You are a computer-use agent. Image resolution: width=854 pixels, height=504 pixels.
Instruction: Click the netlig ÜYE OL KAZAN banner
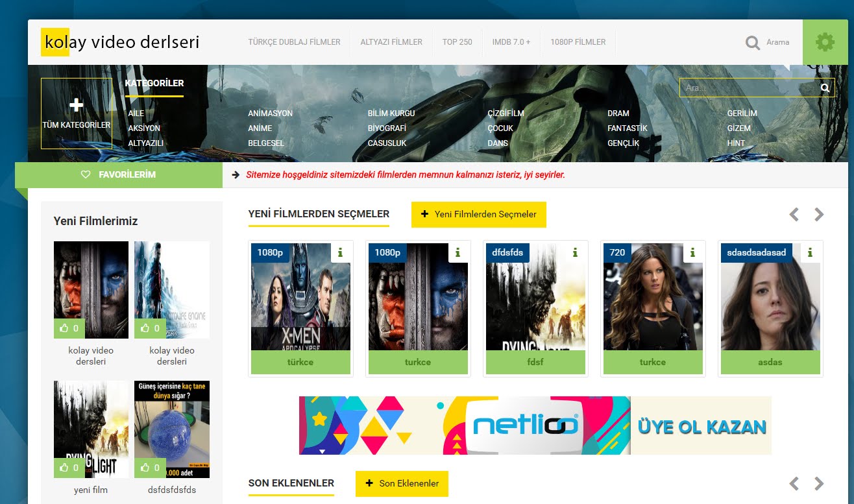pos(535,426)
